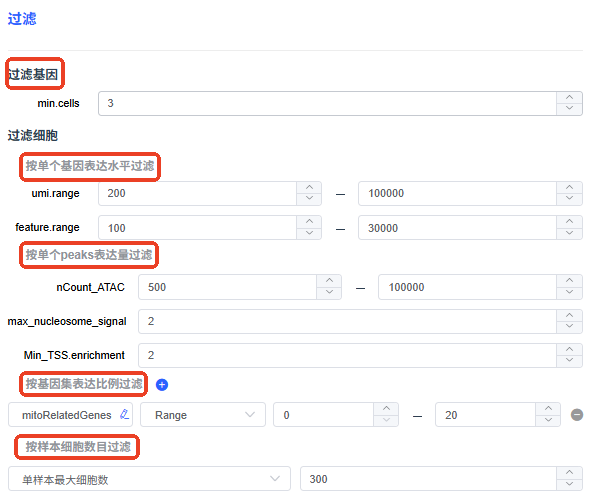This screenshot has width=593, height=499.
Task: Add gene set filter with plus icon
Action: point(162,385)
